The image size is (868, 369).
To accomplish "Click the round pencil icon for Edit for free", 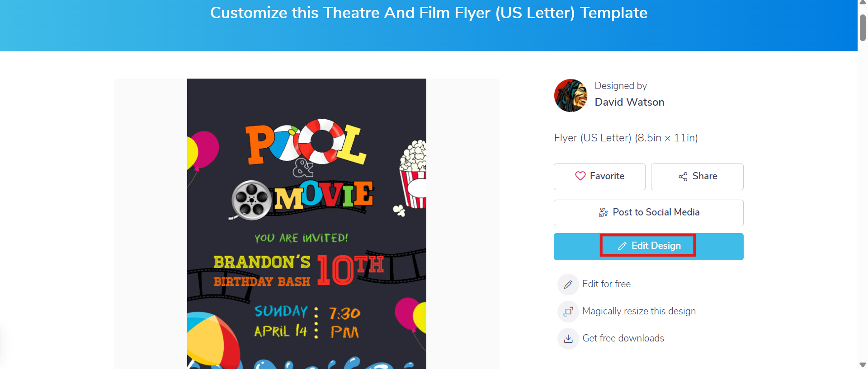I will (568, 285).
